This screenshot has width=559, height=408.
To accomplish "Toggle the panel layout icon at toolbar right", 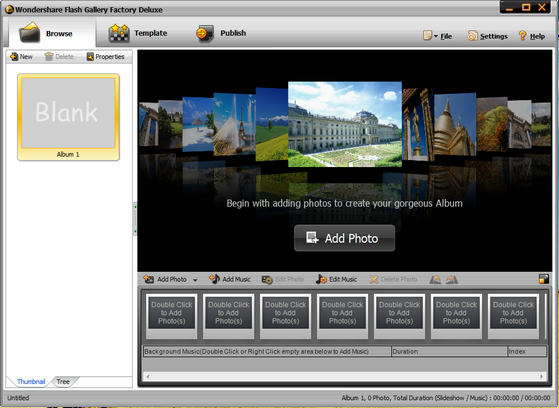I will coord(544,279).
